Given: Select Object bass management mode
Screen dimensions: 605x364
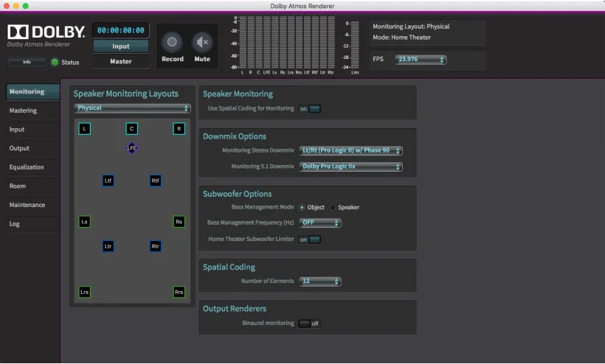Looking at the screenshot, I should pyautogui.click(x=302, y=207).
